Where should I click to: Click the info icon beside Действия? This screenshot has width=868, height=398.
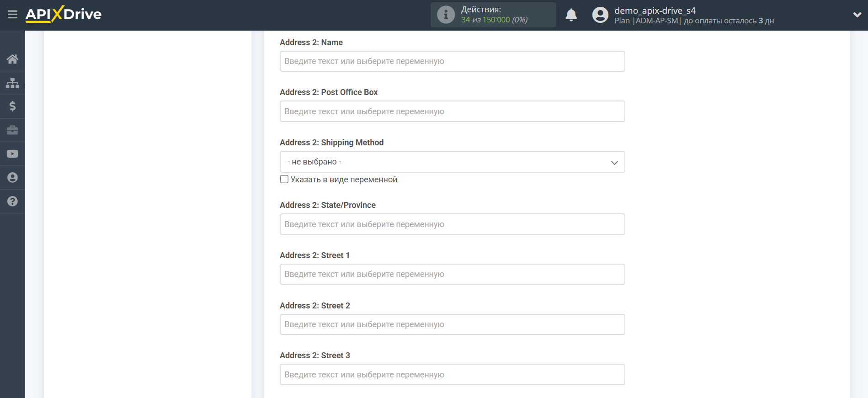click(446, 15)
